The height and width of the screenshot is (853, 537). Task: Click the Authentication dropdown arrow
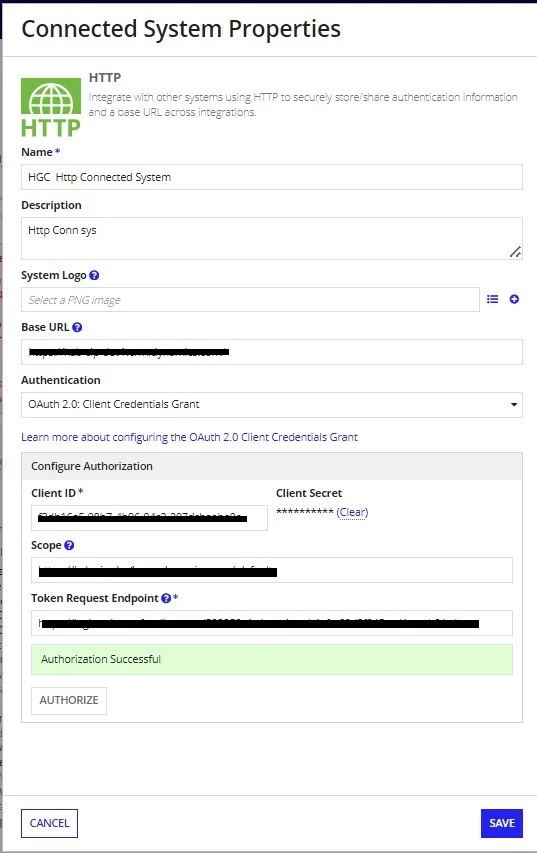(514, 405)
